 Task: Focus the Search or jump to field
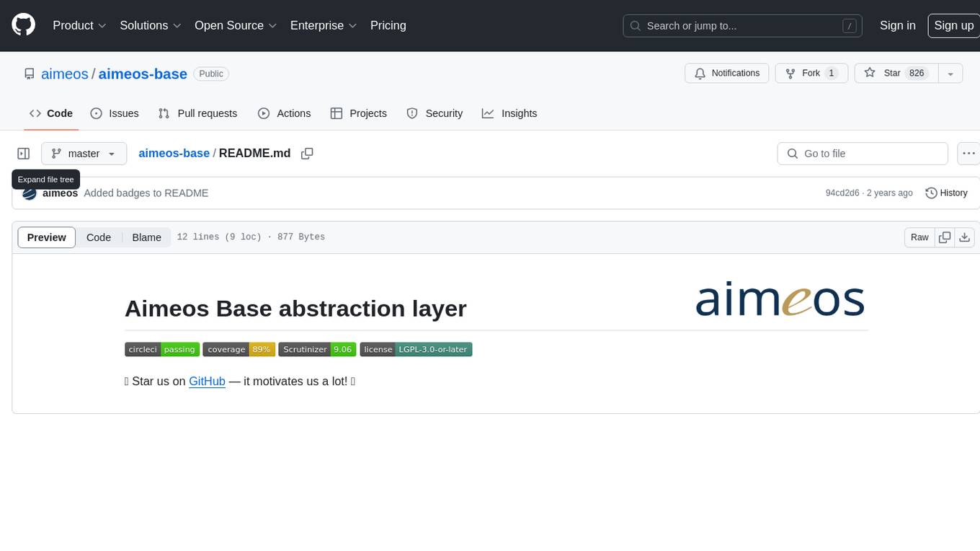(x=744, y=25)
